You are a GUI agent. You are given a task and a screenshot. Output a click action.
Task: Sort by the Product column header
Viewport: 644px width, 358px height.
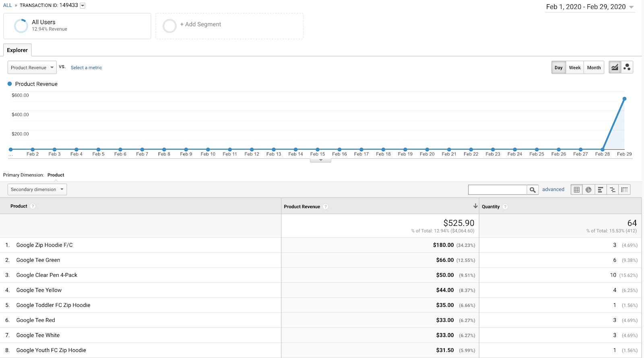tap(19, 206)
